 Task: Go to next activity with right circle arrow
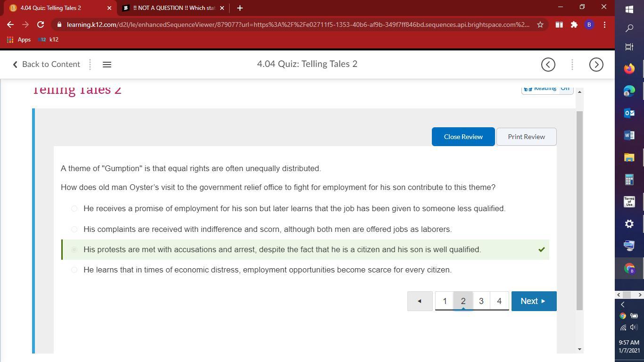coord(596,65)
